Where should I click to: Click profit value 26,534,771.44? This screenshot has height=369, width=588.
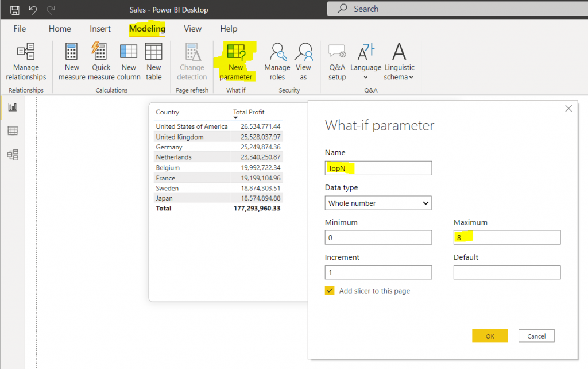261,126
